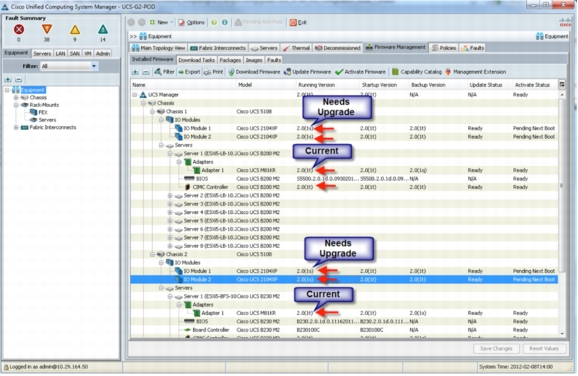Click the Reset Values button

[x=544, y=349]
